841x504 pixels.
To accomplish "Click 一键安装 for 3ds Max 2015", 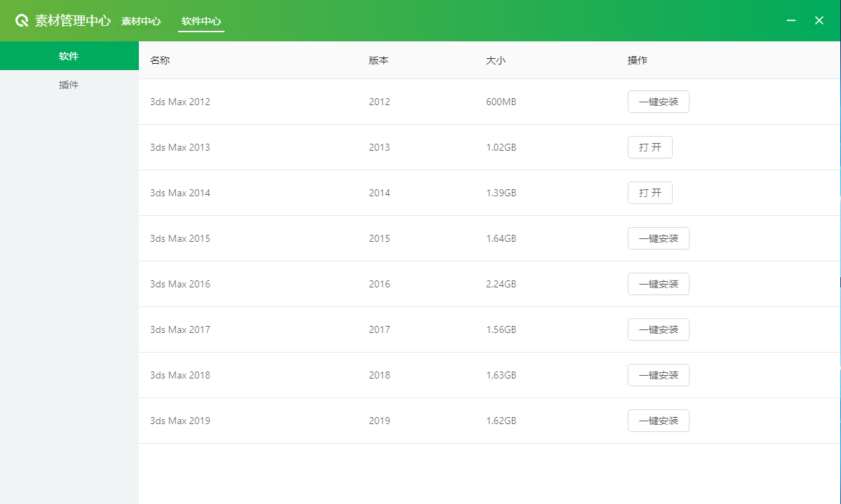I will [658, 238].
